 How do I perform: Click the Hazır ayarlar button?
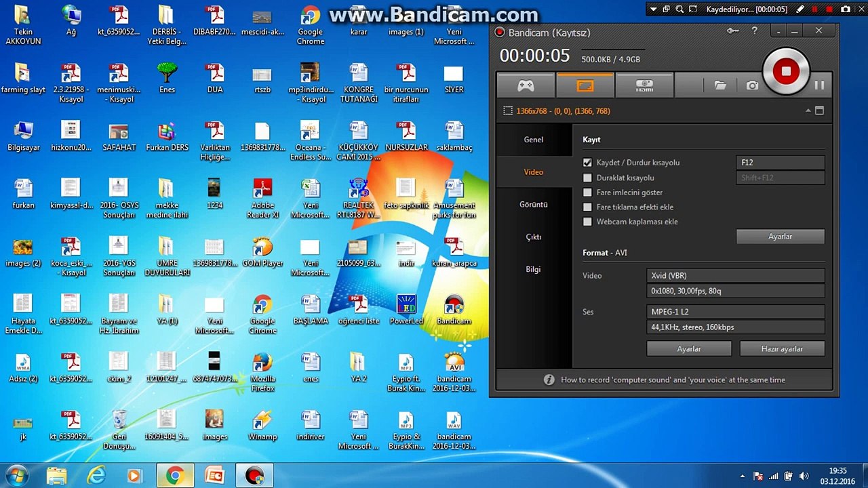tap(782, 349)
